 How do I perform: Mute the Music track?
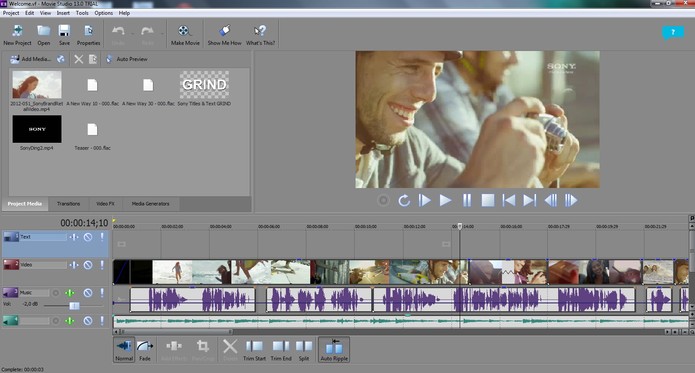(88, 293)
